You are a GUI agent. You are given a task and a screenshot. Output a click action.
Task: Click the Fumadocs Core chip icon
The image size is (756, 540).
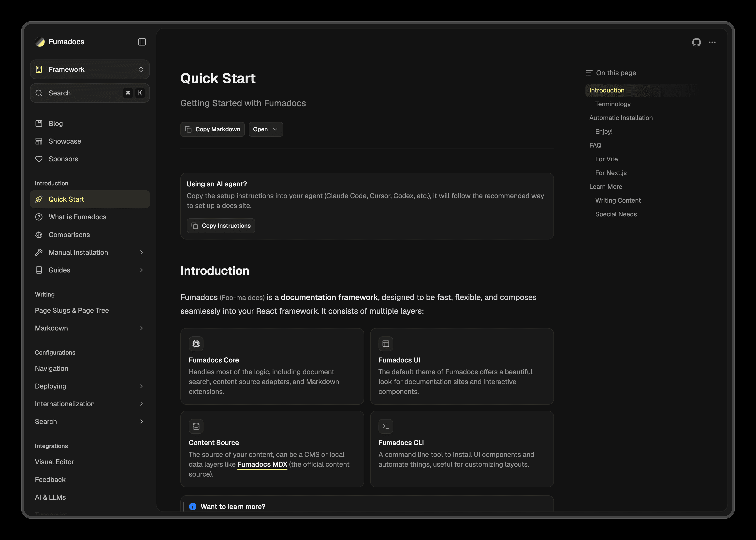point(196,344)
